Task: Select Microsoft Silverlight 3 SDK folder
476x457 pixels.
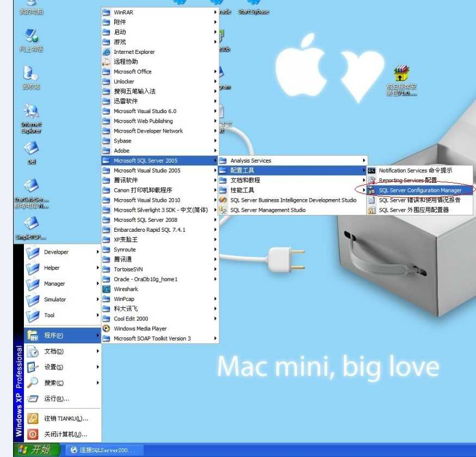Action: click(x=160, y=210)
